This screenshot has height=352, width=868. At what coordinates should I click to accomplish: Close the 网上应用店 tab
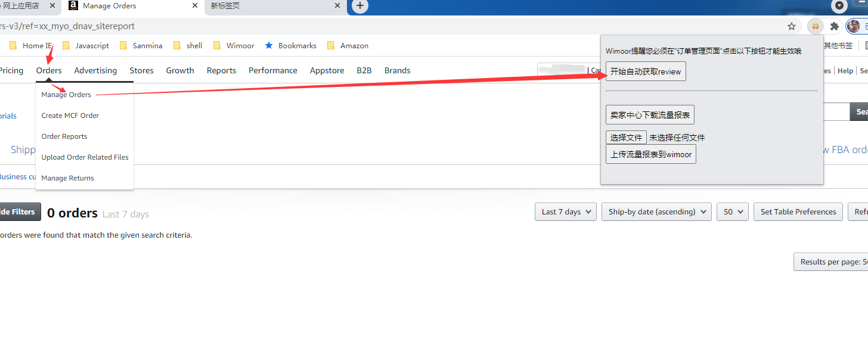52,6
